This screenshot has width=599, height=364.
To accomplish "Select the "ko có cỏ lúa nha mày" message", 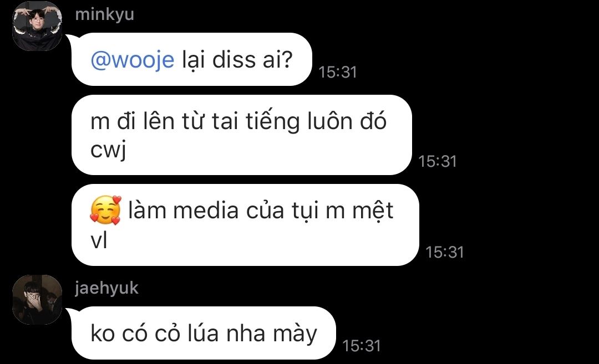I will coord(204,333).
